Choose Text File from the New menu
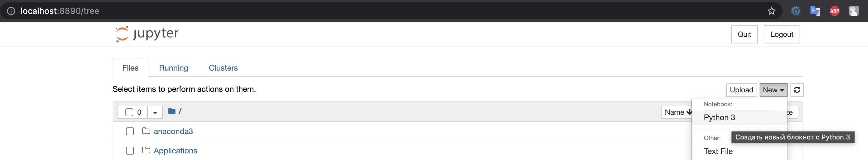Viewport: 868px width, 160px height. [x=718, y=151]
